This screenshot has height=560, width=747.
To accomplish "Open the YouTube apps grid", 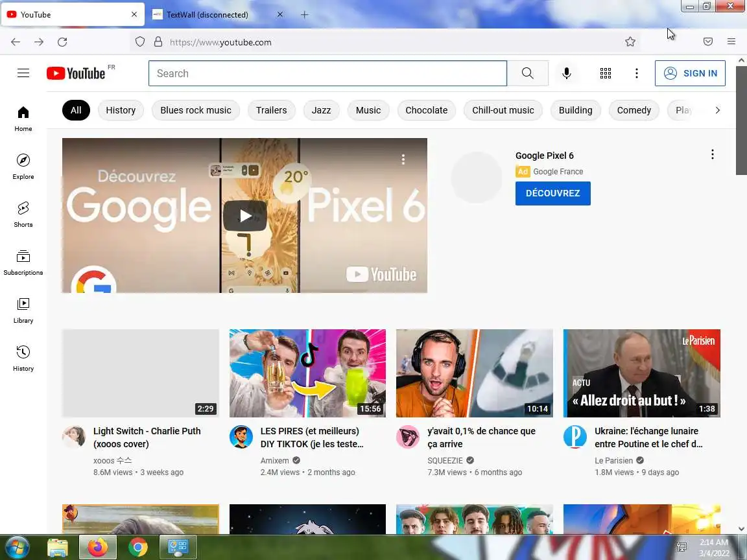I will (606, 73).
